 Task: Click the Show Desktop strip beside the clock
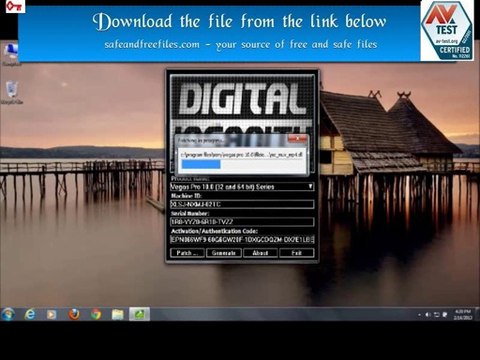(477, 314)
